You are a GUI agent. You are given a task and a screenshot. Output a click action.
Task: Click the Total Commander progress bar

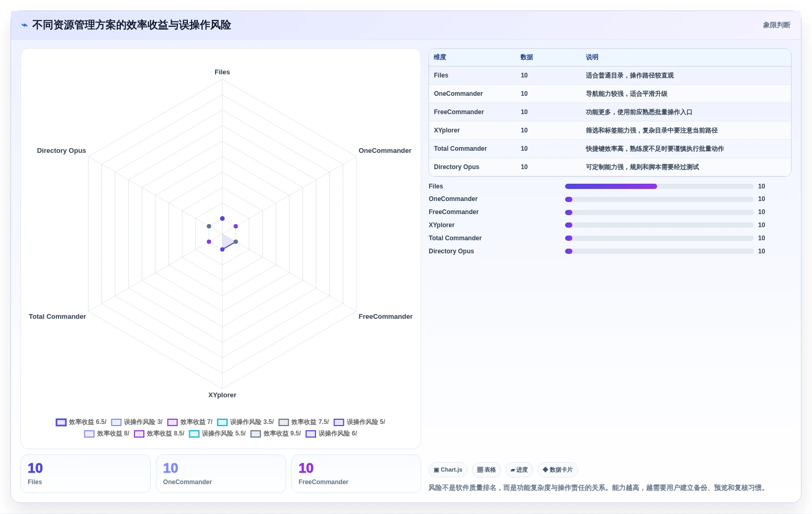pos(659,238)
